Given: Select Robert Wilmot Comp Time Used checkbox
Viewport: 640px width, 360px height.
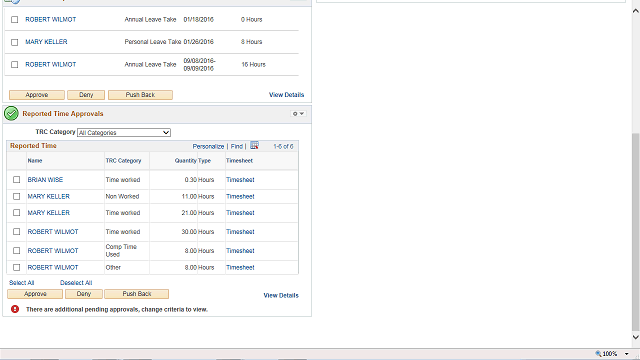Looking at the screenshot, I should [17, 251].
